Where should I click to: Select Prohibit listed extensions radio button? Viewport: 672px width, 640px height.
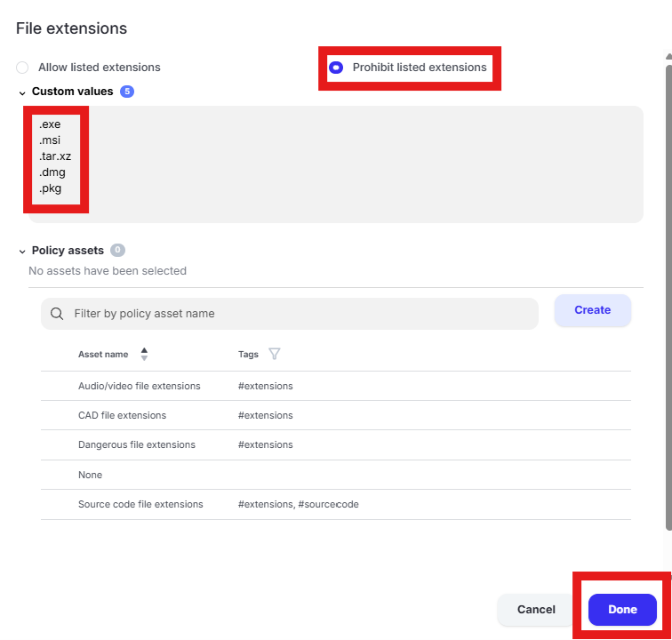pos(336,68)
